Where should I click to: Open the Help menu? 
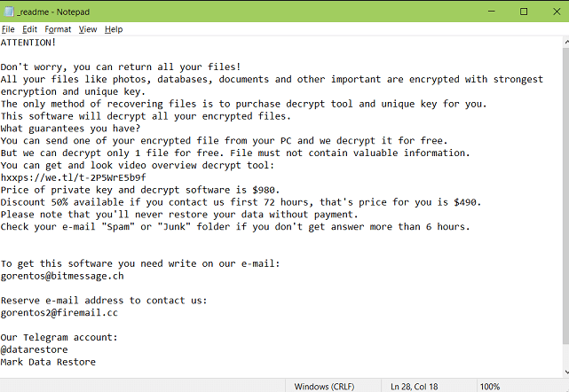point(114,29)
